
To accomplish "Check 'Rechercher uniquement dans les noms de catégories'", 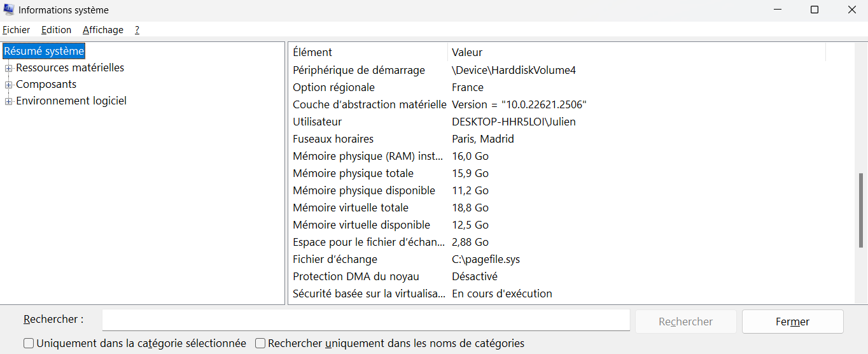I will point(260,344).
